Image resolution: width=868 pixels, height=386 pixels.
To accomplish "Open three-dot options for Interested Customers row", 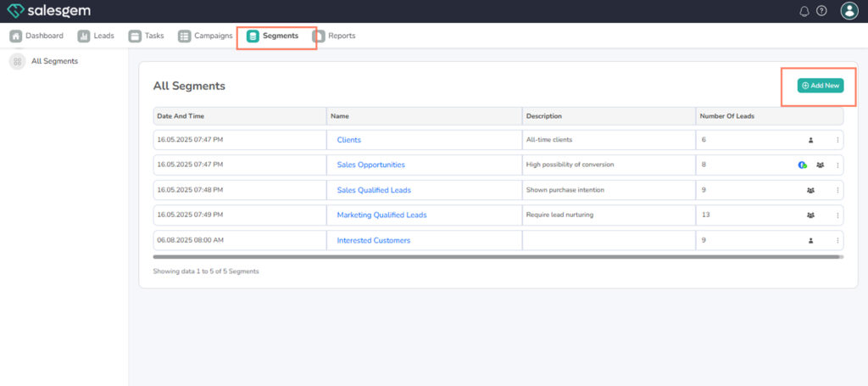I will pyautogui.click(x=837, y=241).
